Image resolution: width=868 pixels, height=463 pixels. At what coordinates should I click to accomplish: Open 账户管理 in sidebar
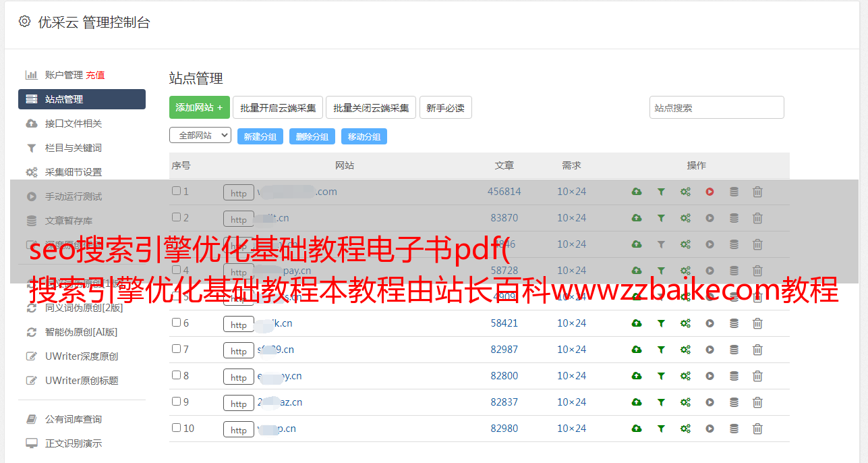63,75
